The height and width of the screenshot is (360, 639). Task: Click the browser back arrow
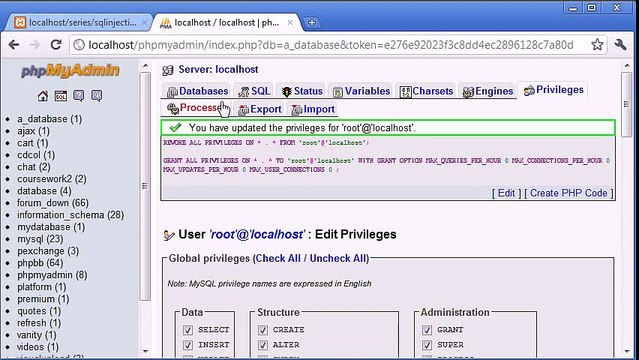coord(14,44)
